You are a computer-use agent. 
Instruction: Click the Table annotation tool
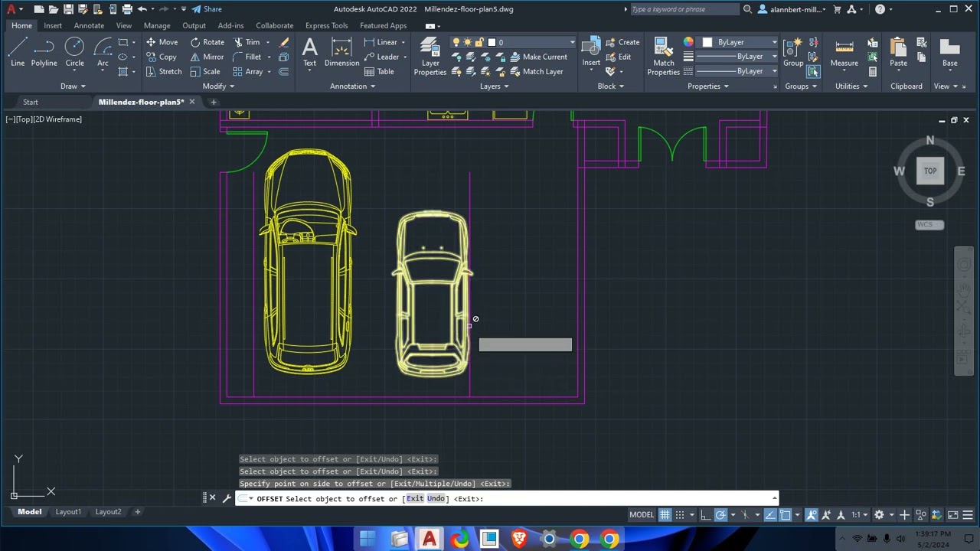379,71
